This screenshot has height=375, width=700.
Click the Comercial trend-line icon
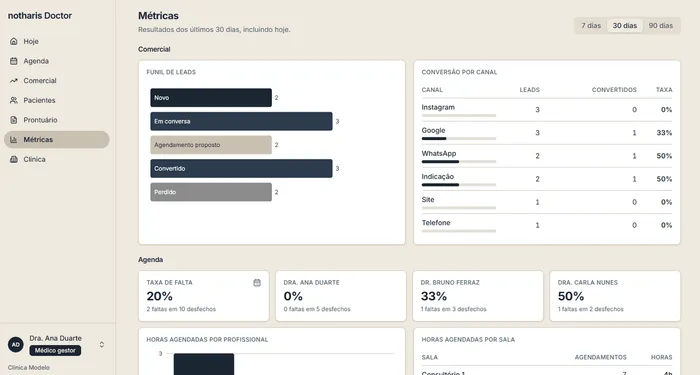pyautogui.click(x=14, y=81)
